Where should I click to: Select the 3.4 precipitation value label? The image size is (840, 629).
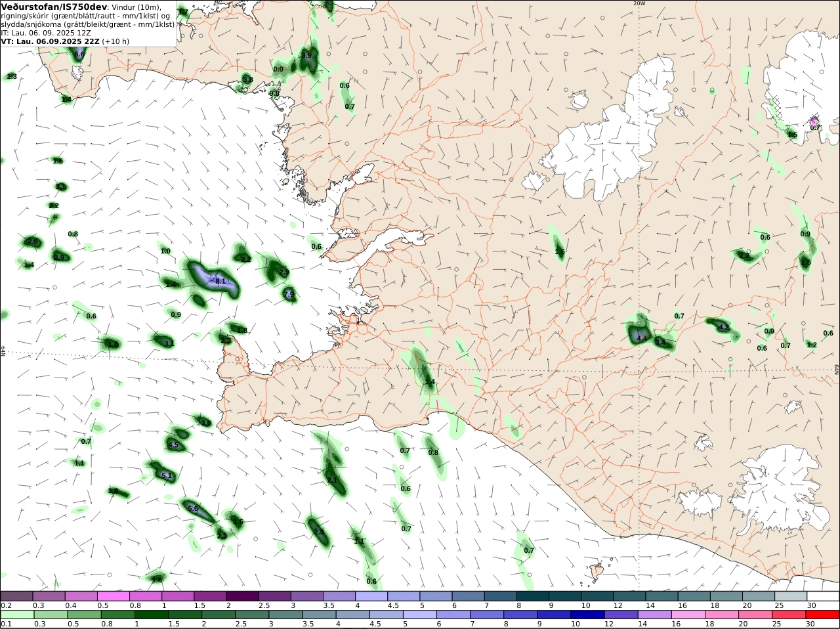[660, 342]
